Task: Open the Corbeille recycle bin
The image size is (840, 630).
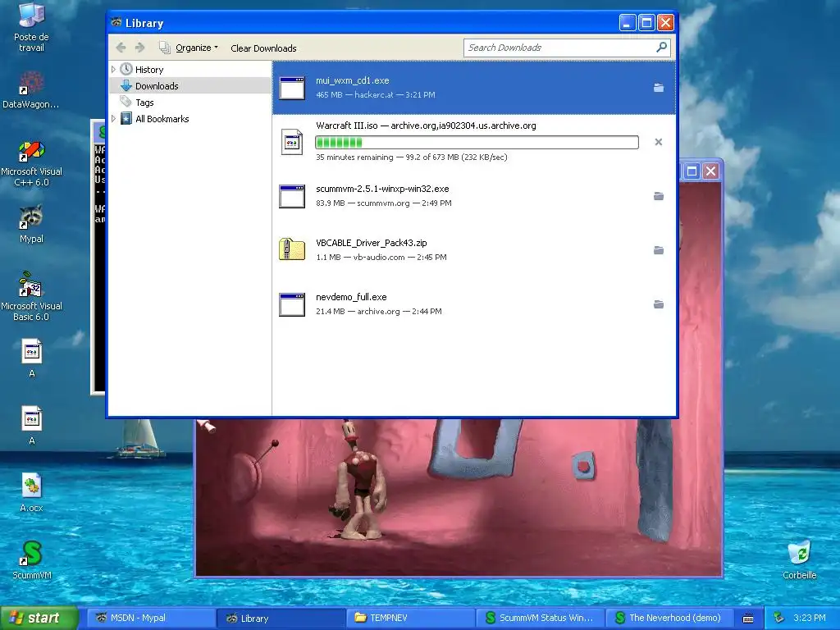Action: [799, 559]
